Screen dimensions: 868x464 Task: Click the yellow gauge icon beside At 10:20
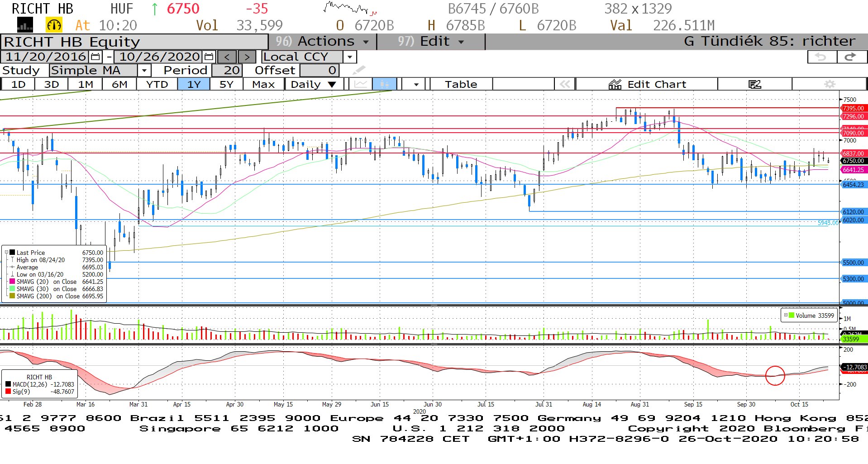click(54, 25)
